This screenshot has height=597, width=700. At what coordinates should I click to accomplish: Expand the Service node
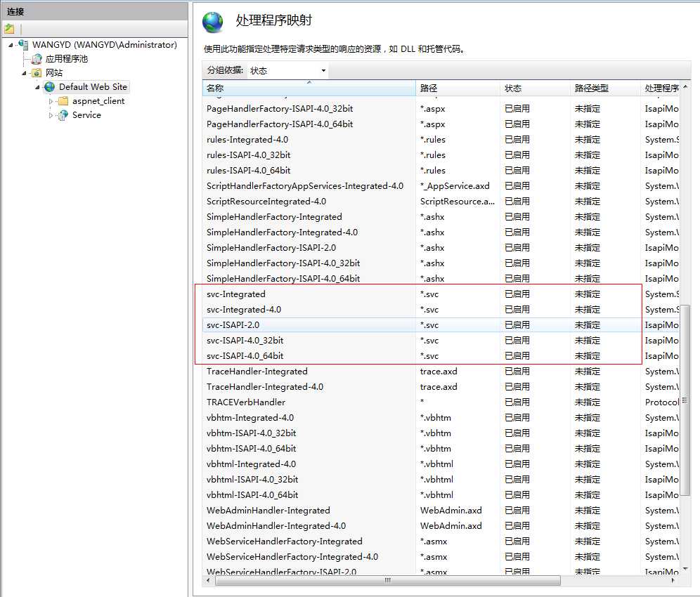click(51, 116)
